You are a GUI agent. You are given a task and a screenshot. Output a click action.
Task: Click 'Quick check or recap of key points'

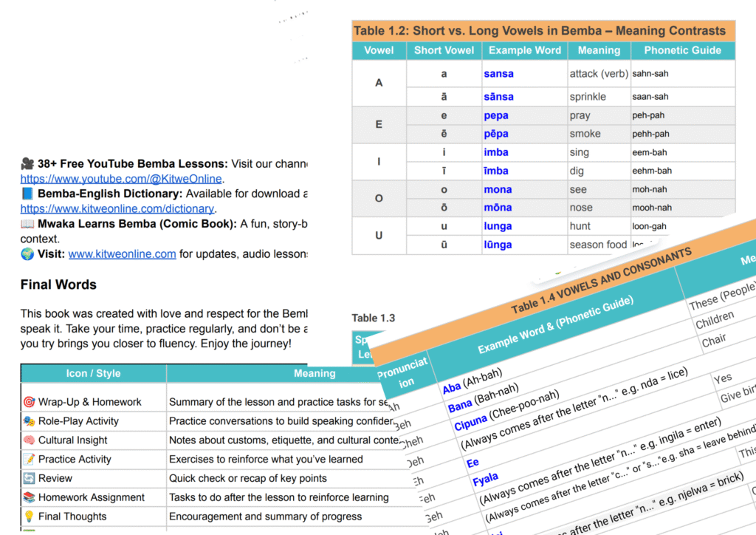coord(248,478)
